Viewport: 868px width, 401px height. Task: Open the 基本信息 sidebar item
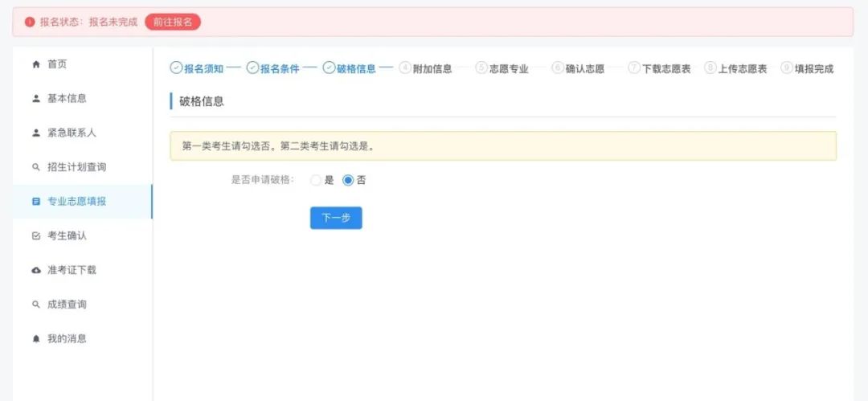[x=83, y=99]
